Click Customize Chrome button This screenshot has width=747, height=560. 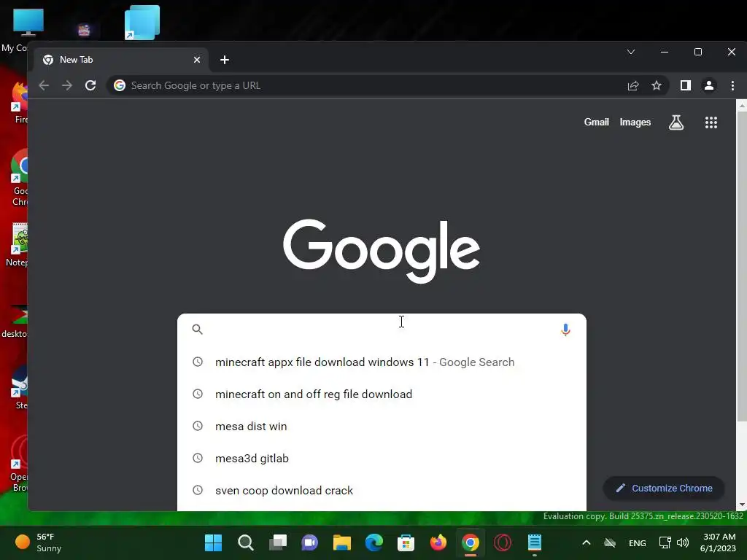pyautogui.click(x=664, y=488)
